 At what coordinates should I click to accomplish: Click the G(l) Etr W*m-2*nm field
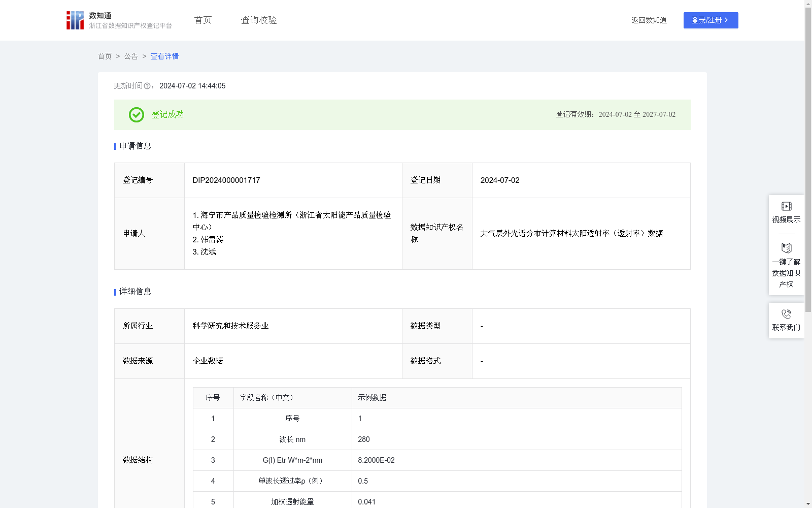click(x=292, y=460)
